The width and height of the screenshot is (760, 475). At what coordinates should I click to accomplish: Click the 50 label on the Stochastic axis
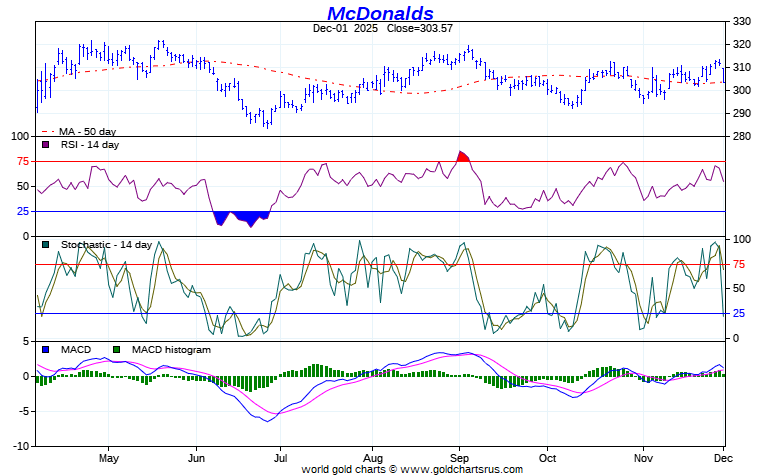click(x=739, y=288)
